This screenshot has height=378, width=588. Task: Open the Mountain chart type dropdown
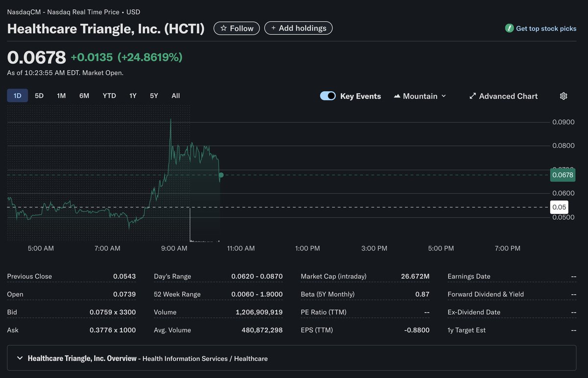(x=420, y=96)
